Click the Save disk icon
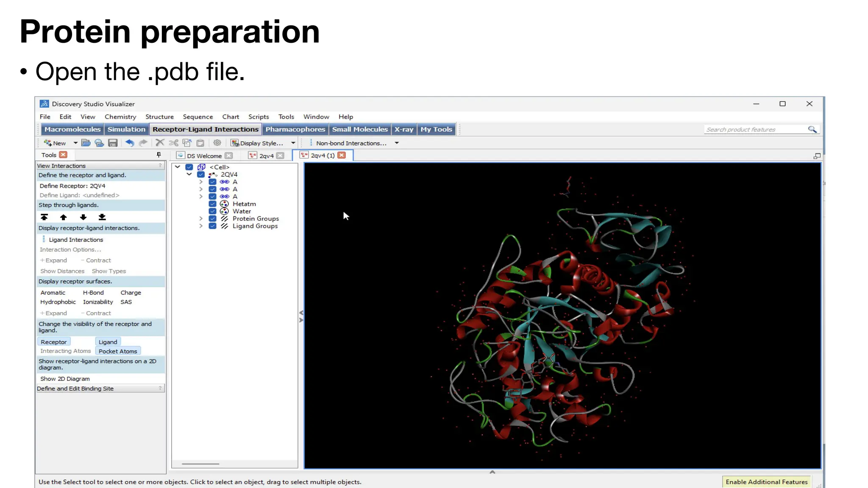Viewport: 868px width, 488px height. (113, 143)
